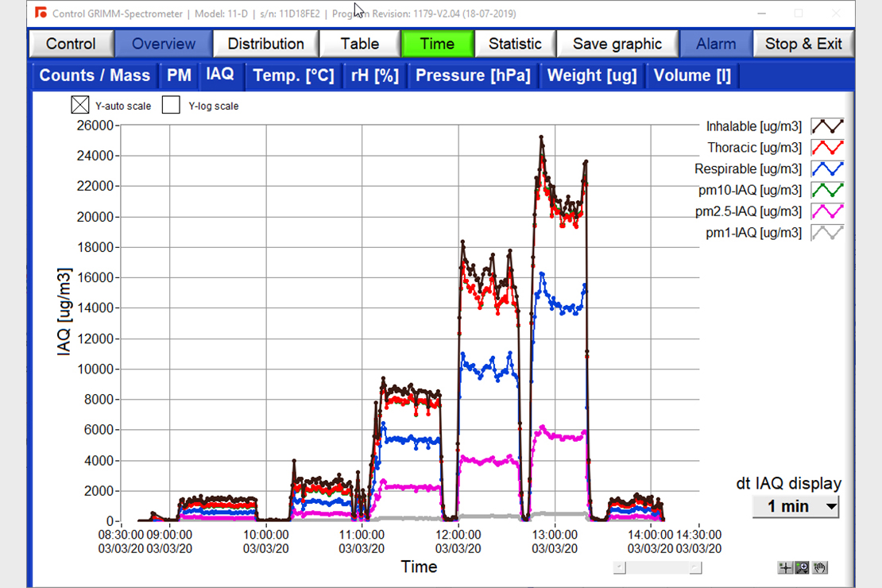Screen dimensions: 882x588
Task: Switch to the Temp. [°C] tab
Action: [293, 75]
